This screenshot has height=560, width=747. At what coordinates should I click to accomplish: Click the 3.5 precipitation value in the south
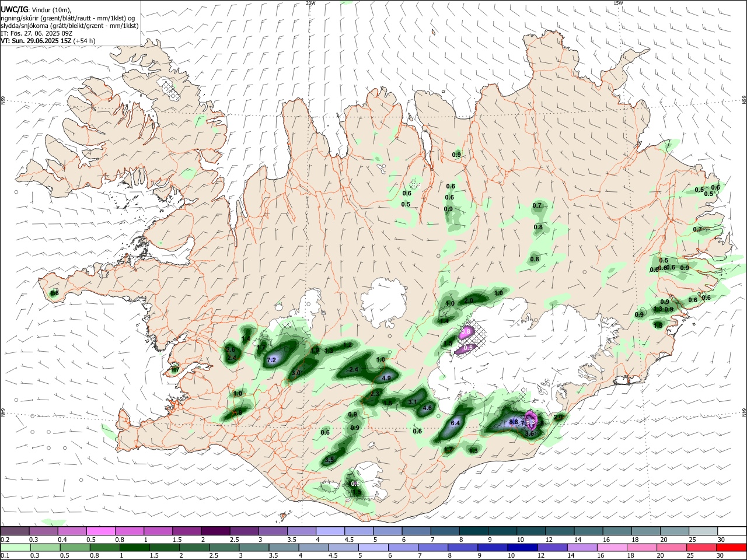[x=329, y=460]
